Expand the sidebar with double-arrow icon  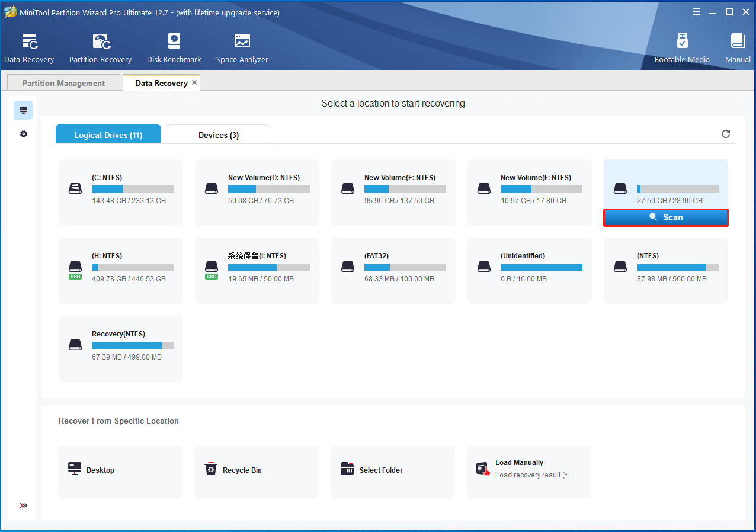(x=24, y=505)
